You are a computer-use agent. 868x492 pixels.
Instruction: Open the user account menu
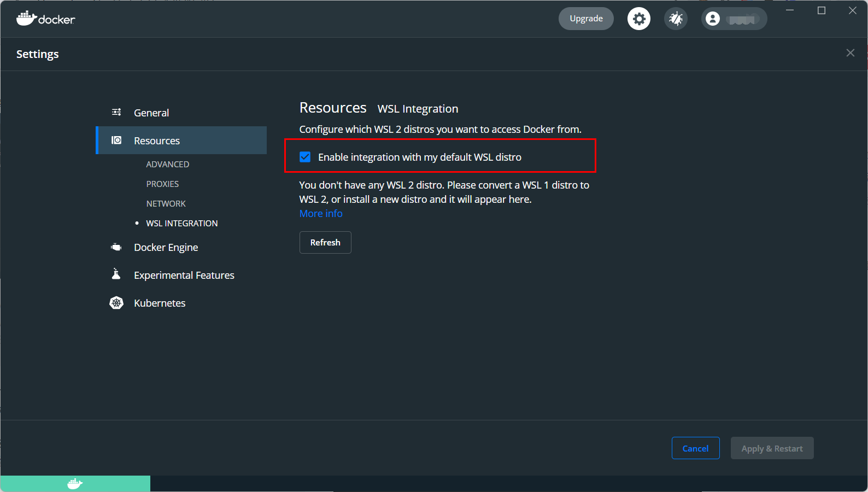coord(734,19)
